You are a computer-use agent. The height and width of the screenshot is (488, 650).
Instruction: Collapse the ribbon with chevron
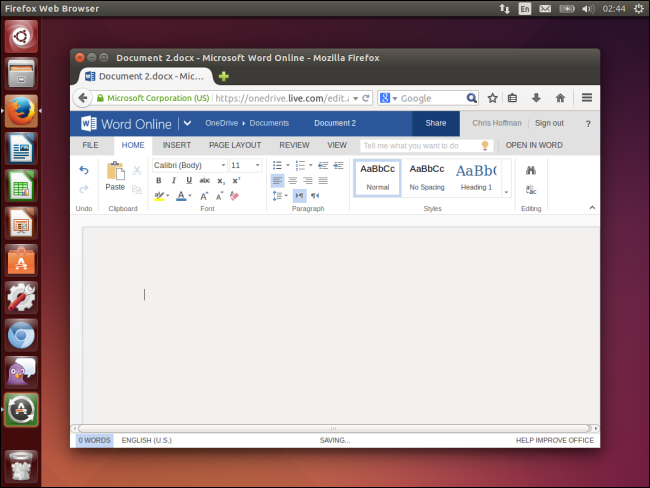click(592, 208)
